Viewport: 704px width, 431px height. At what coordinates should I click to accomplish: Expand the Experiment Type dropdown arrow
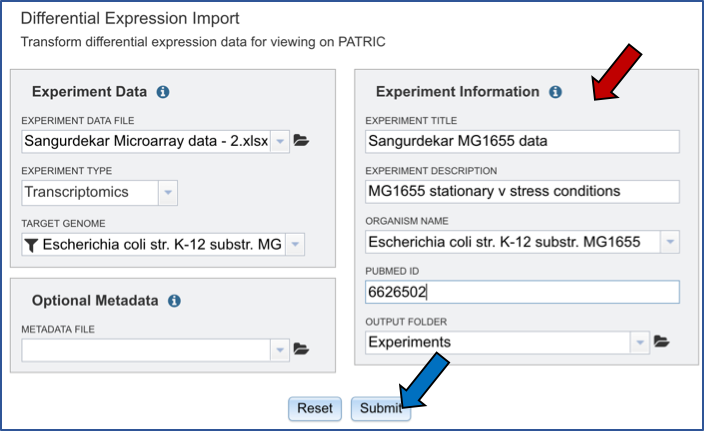tap(168, 192)
